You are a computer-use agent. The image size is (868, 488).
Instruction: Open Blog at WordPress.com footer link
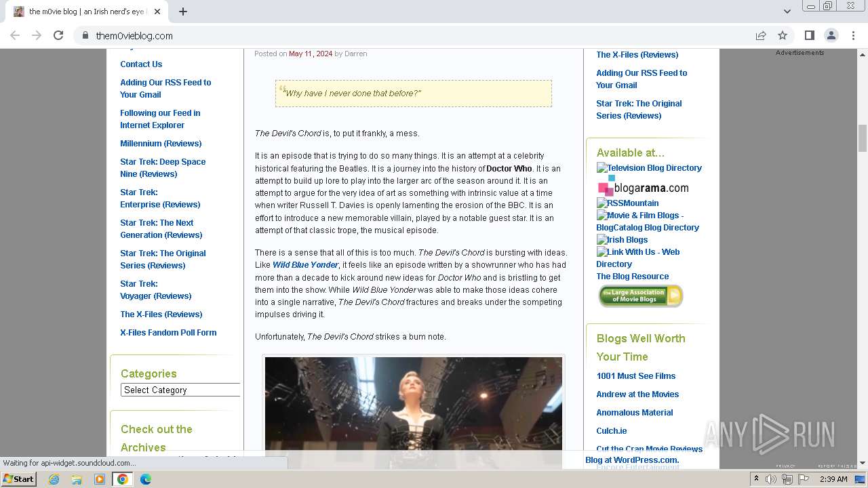632,460
